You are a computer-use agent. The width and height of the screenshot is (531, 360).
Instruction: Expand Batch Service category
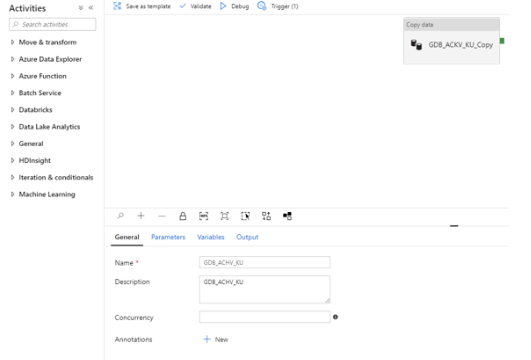pyautogui.click(x=13, y=93)
